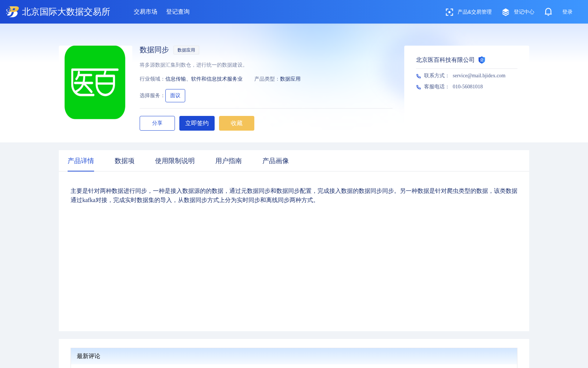Select the 面议 service option

[x=175, y=96]
